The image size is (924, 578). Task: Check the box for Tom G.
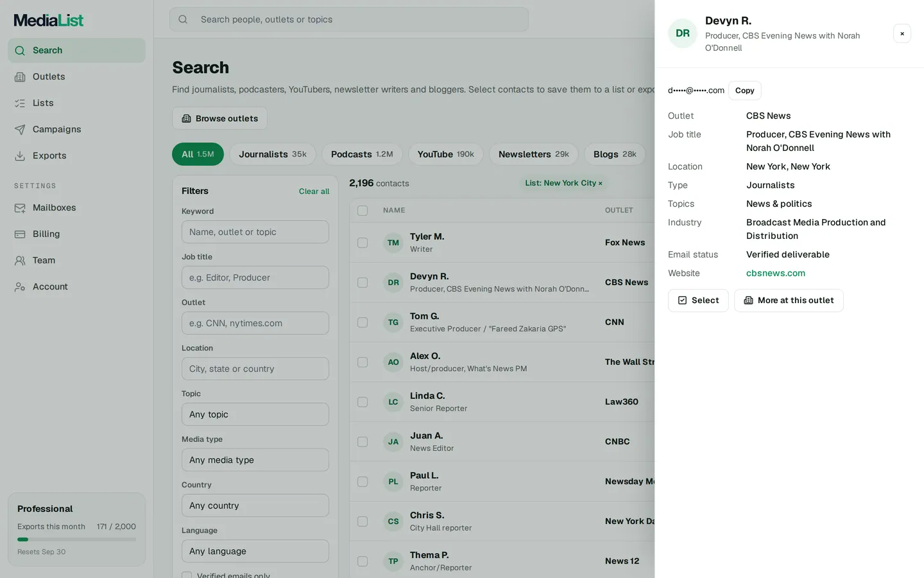click(363, 322)
